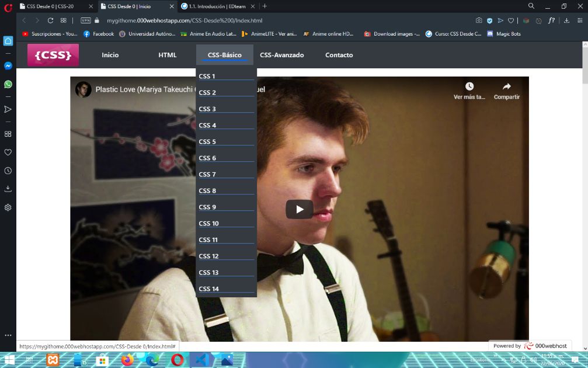588x368 pixels.
Task: Open the browser downloads panel in toolbar
Action: (566, 20)
